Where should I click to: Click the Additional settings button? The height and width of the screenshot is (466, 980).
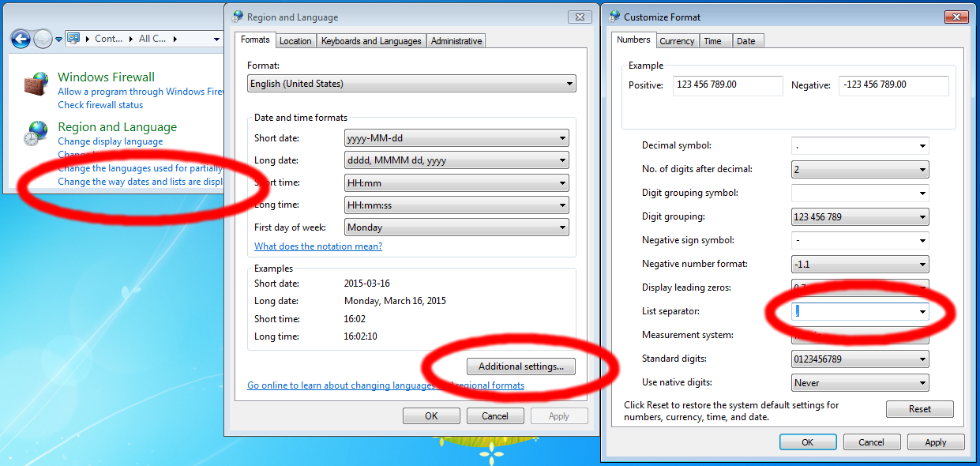pos(521,366)
